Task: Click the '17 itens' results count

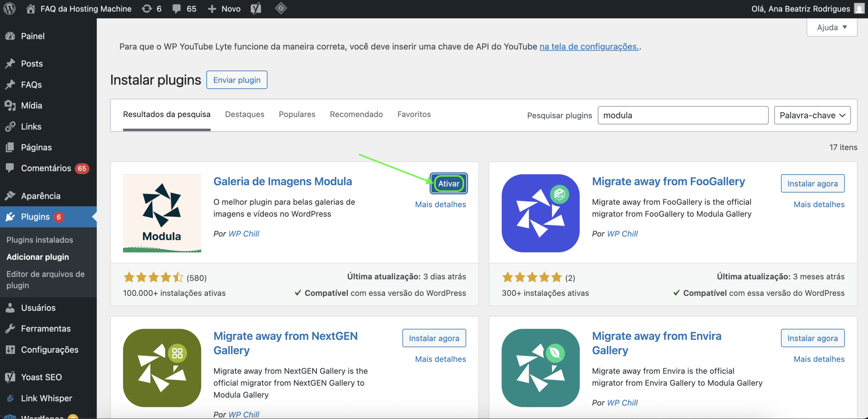Action: click(843, 147)
